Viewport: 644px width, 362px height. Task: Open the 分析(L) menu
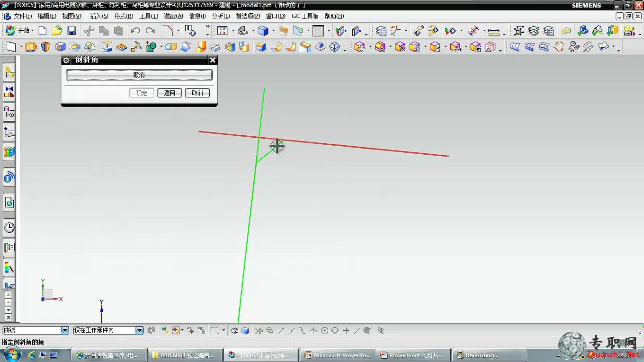[x=221, y=16]
